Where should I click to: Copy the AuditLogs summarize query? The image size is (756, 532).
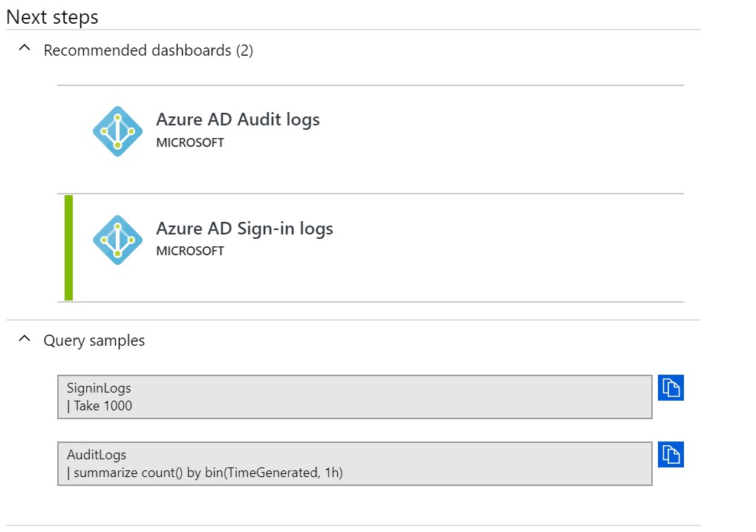tap(671, 455)
